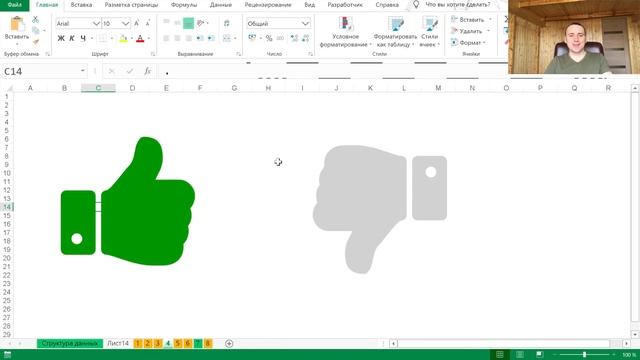
Task: Click Формат in Cells group
Action: [x=469, y=42]
